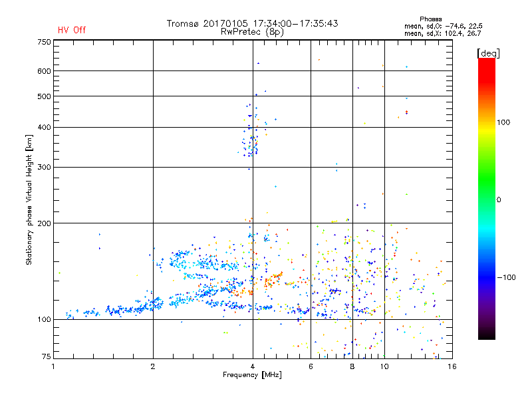Click the x-axis tick label '4'

[x=253, y=366]
